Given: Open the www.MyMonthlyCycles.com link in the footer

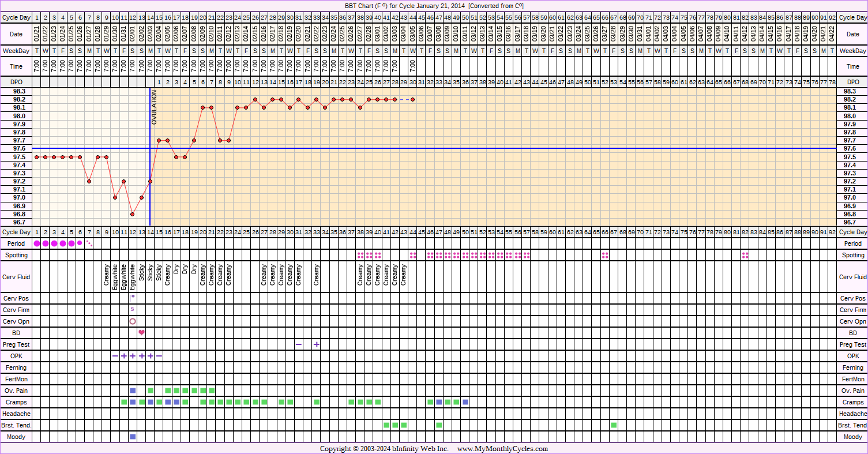Looking at the screenshot, I should (502, 449).
